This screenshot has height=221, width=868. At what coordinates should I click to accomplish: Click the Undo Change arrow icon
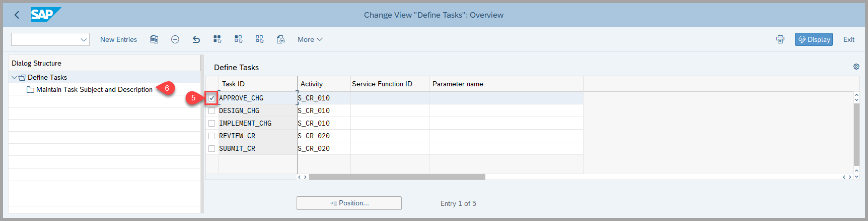pos(196,39)
